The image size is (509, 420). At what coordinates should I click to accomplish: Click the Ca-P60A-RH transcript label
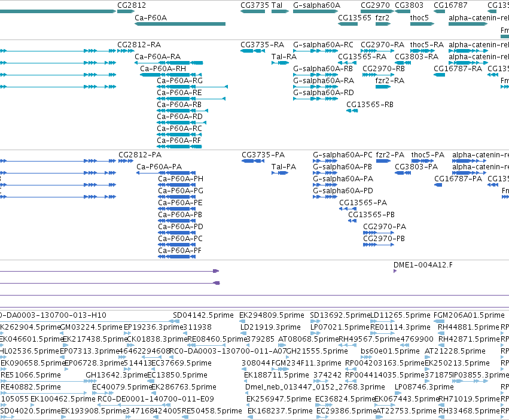pyautogui.click(x=163, y=69)
